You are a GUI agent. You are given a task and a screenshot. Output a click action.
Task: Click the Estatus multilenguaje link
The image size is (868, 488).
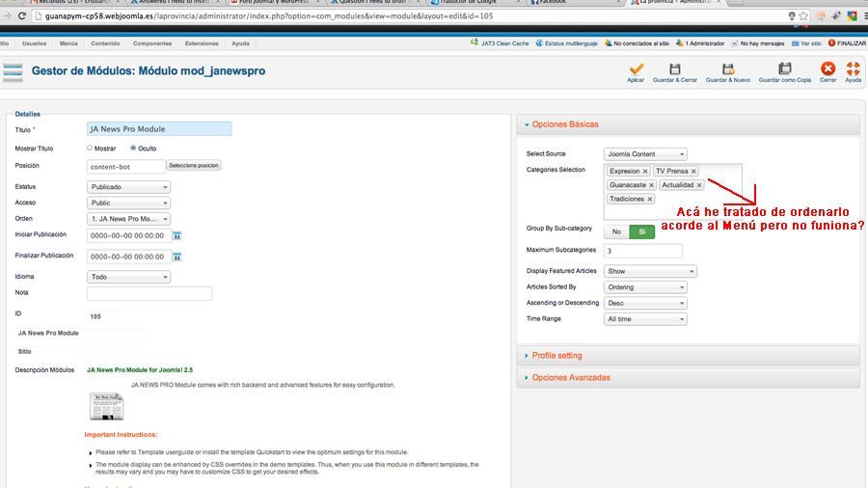567,43
